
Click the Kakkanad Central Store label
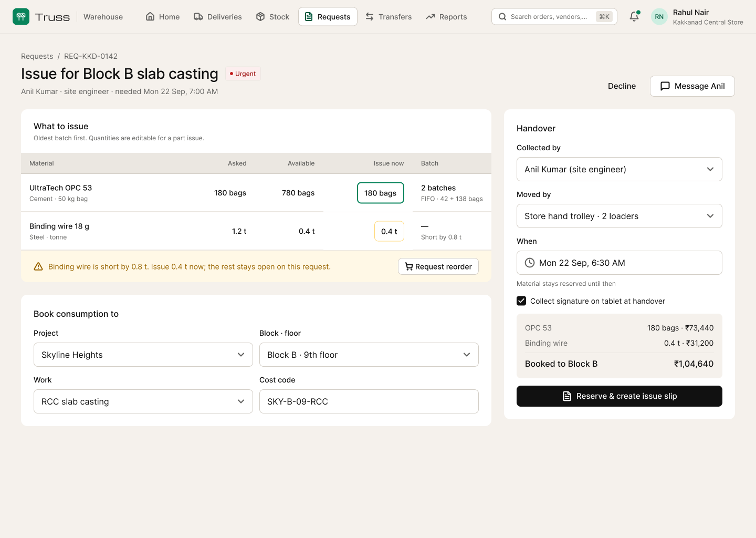[708, 22]
